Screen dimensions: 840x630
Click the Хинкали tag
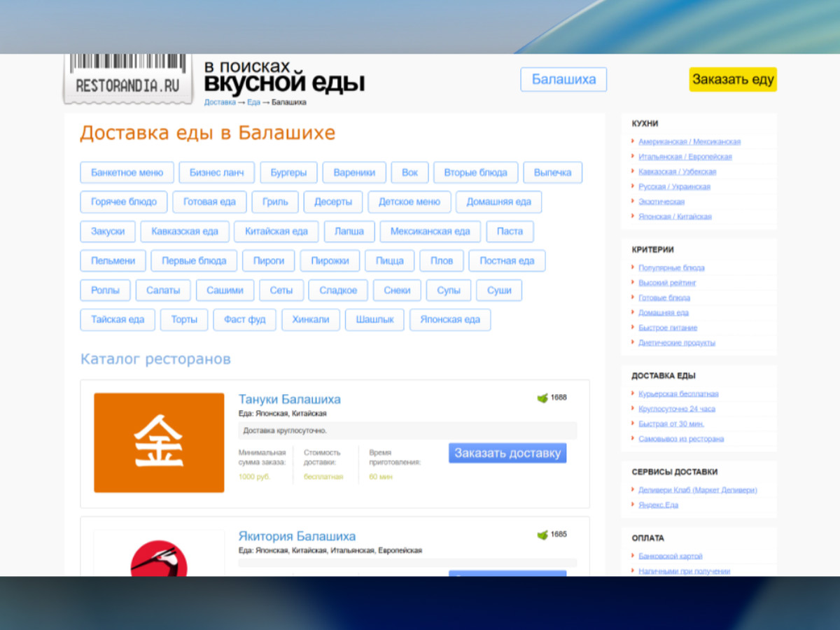[311, 319]
